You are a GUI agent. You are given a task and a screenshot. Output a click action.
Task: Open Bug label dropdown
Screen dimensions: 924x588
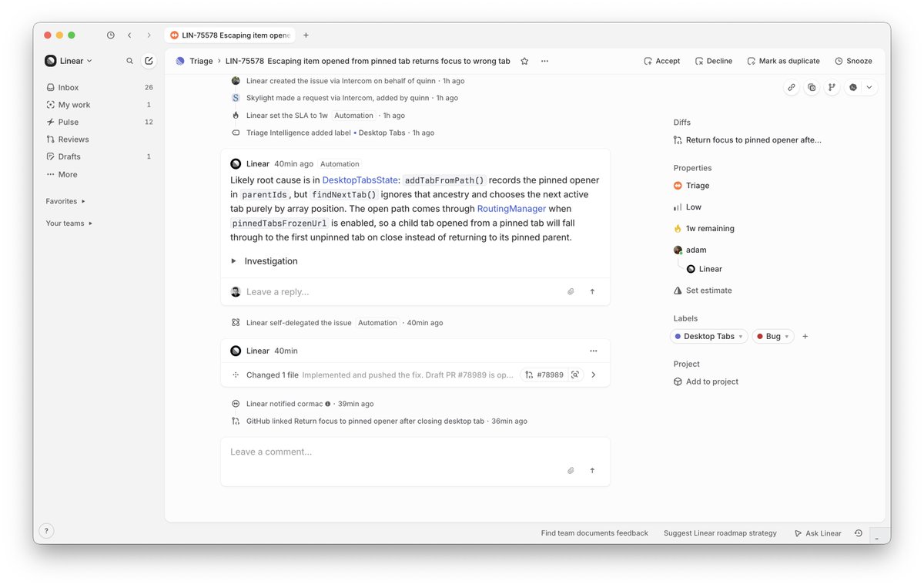[x=772, y=337]
